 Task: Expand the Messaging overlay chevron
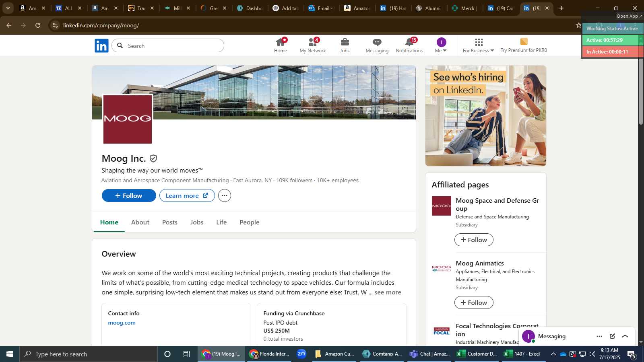tap(625, 336)
